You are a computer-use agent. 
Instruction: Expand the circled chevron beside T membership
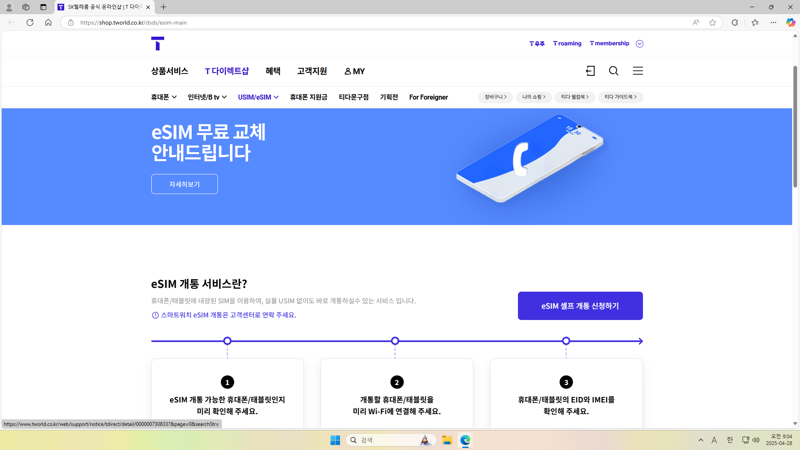click(x=640, y=44)
